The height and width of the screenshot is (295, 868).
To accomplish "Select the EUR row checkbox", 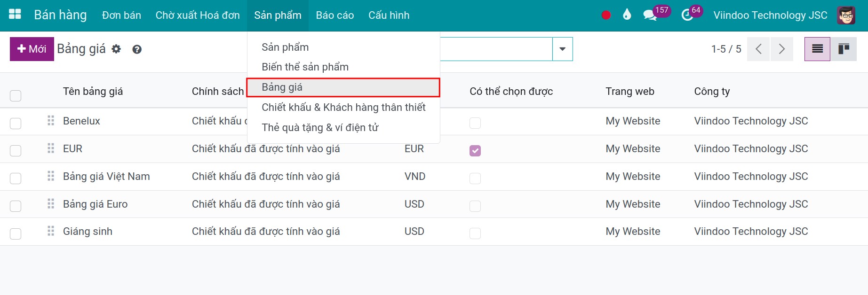I will pyautogui.click(x=16, y=151).
